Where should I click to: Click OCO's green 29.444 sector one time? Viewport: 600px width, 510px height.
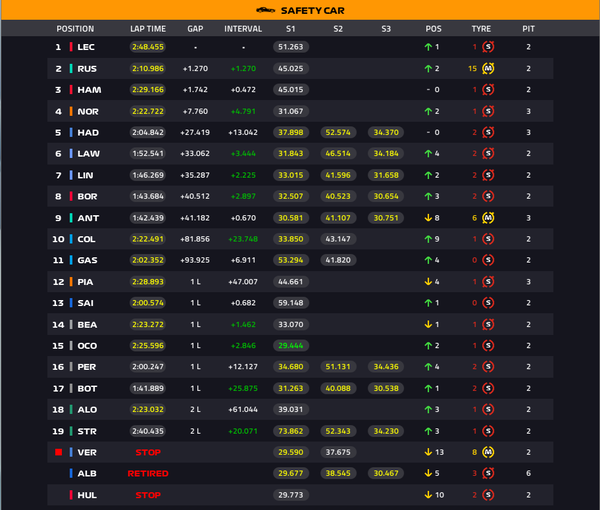pos(291,345)
